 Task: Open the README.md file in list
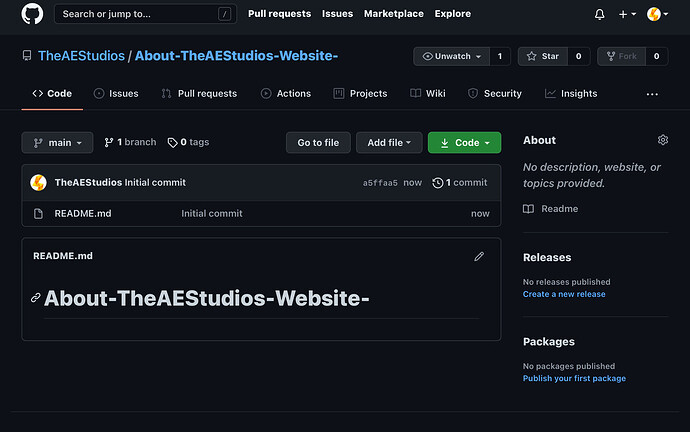point(83,213)
